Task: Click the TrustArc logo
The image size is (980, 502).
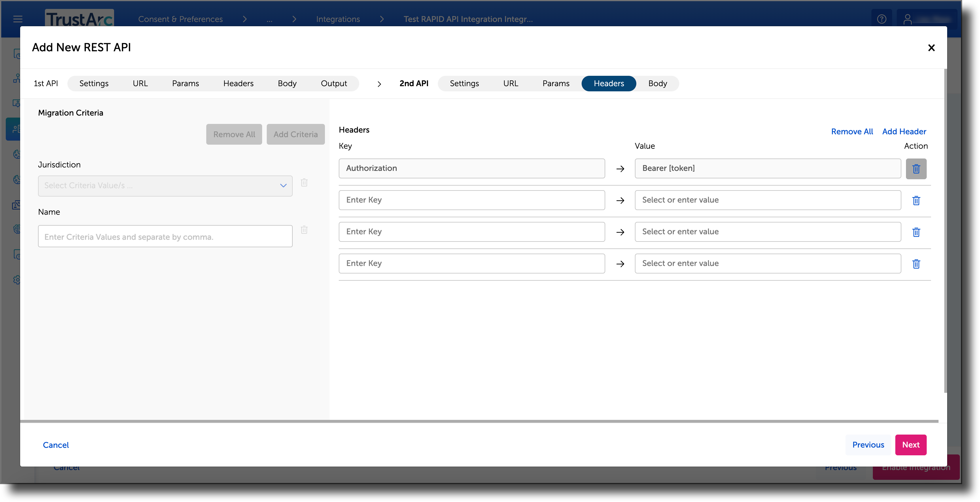Action: click(x=79, y=18)
